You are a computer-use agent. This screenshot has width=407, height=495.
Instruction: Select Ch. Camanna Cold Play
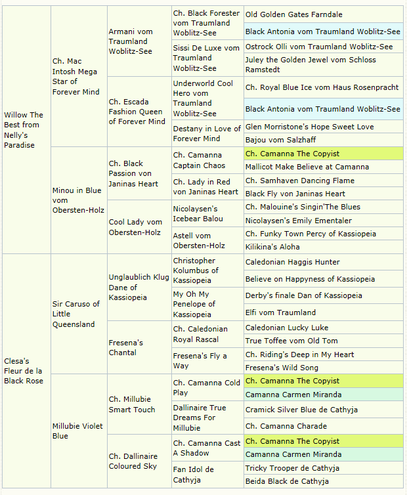pos(206,388)
